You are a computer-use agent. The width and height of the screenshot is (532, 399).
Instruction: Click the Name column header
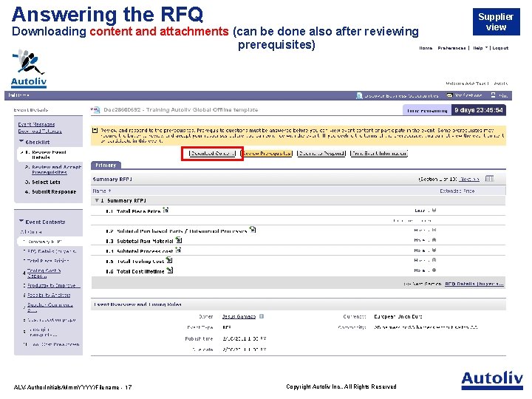[102, 191]
